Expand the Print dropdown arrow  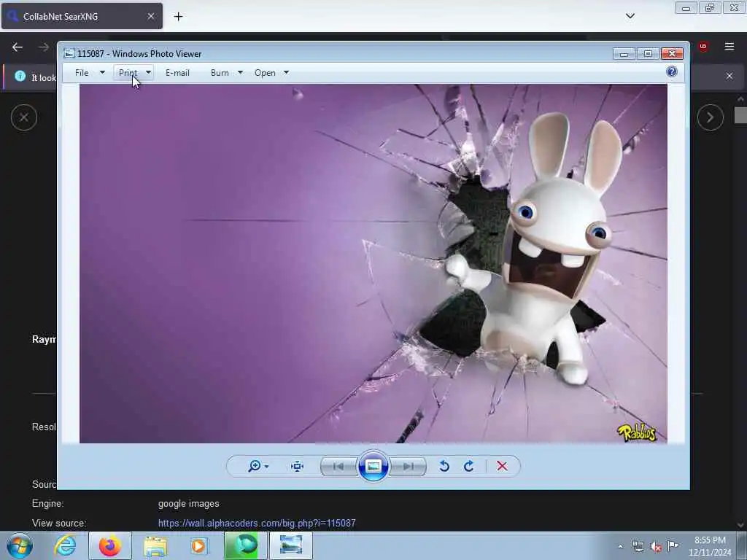(x=148, y=73)
